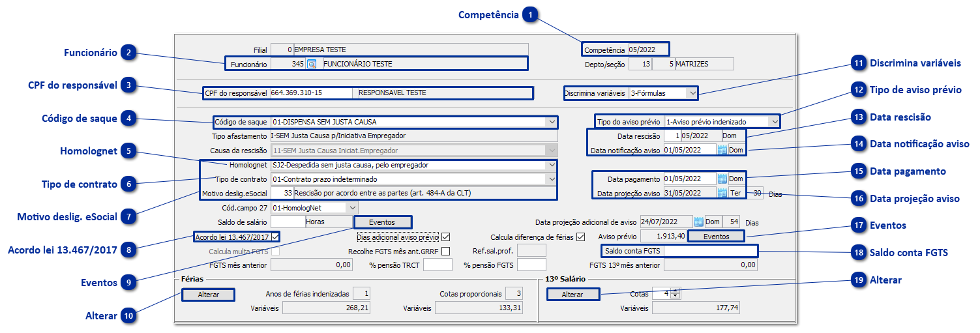Click the RESPONSAVEL TESTE name text
980x333 pixels.
[393, 93]
